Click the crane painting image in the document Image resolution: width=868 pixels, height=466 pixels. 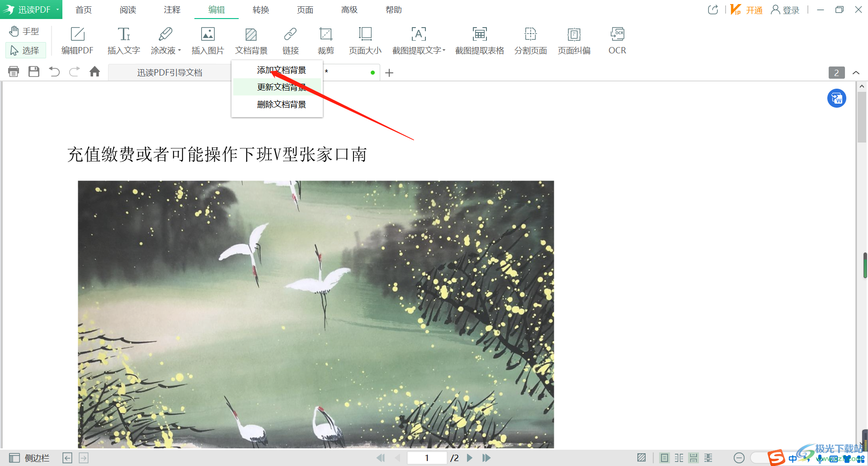tap(316, 314)
